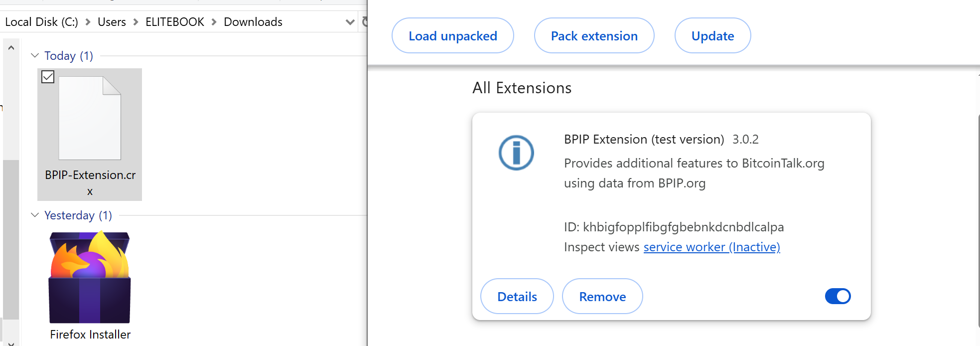Click the Load unpacked button
The height and width of the screenshot is (346, 980).
[x=453, y=35]
